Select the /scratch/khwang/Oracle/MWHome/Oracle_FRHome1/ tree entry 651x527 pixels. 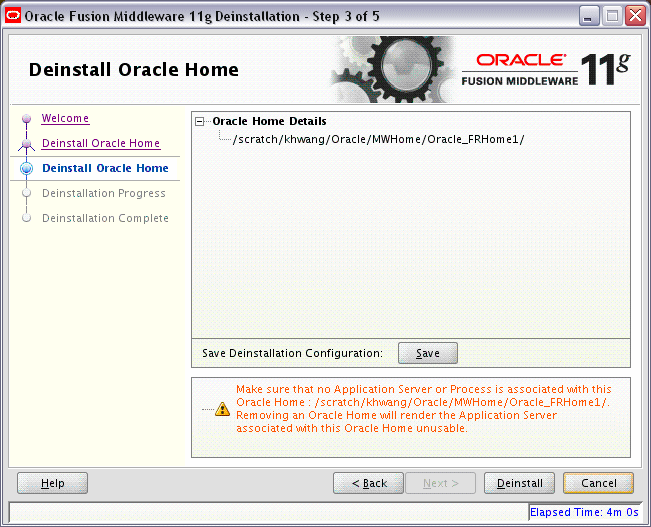click(x=378, y=139)
